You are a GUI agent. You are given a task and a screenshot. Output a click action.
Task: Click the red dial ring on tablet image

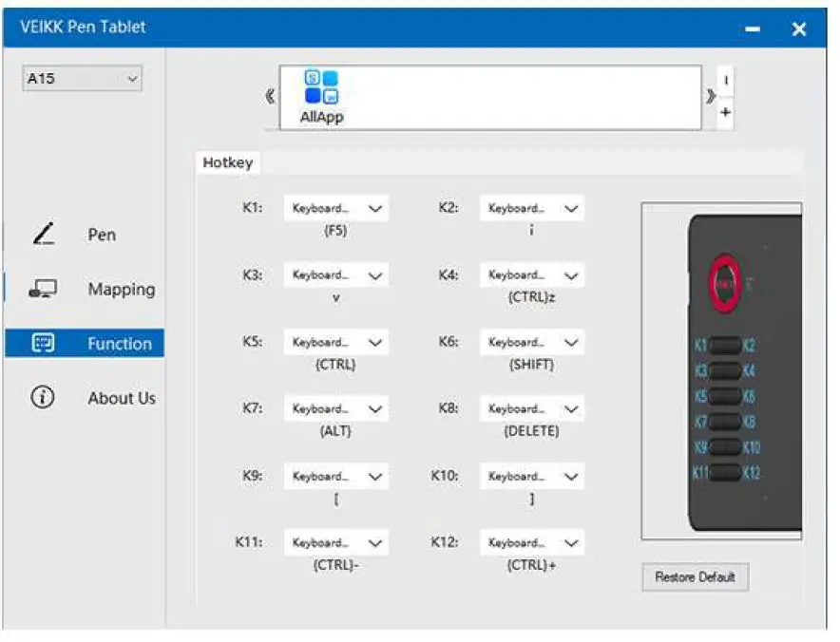pos(725,283)
